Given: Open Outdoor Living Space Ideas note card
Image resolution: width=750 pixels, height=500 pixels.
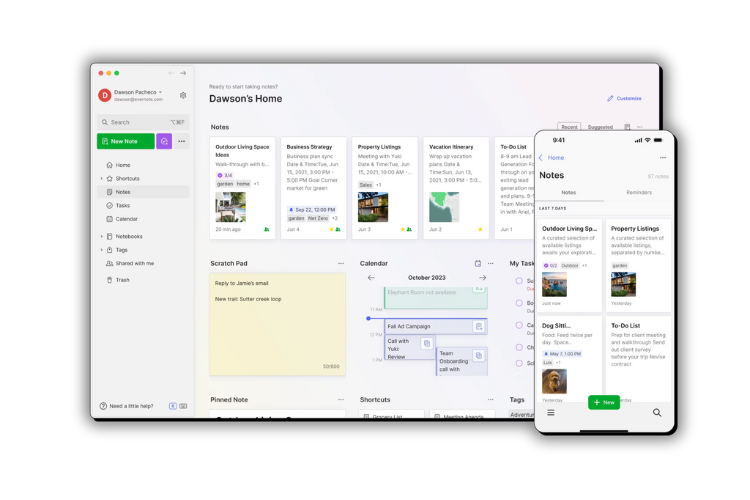Looking at the screenshot, I should (x=243, y=188).
